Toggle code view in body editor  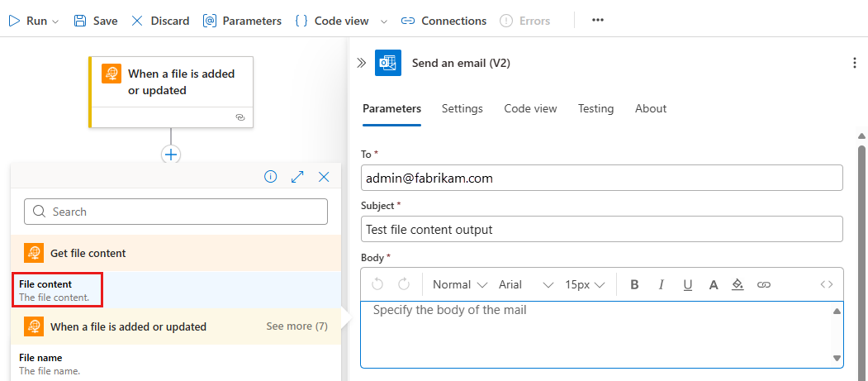tap(826, 284)
